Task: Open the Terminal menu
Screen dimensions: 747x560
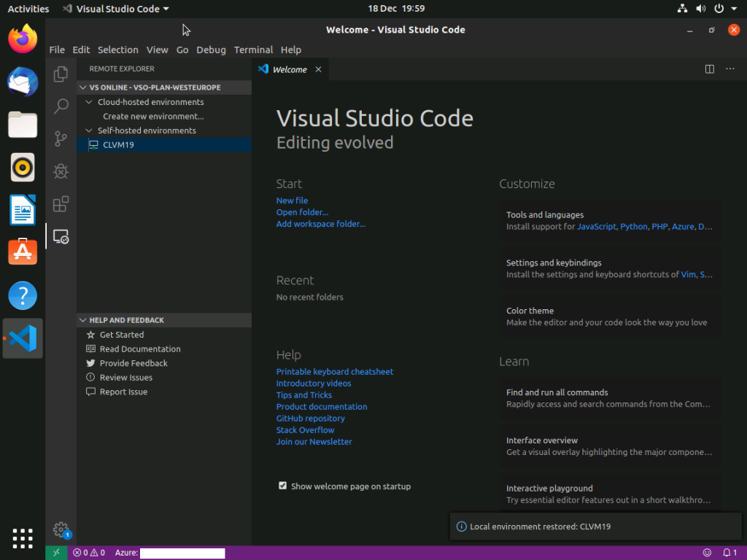Action: click(x=253, y=50)
